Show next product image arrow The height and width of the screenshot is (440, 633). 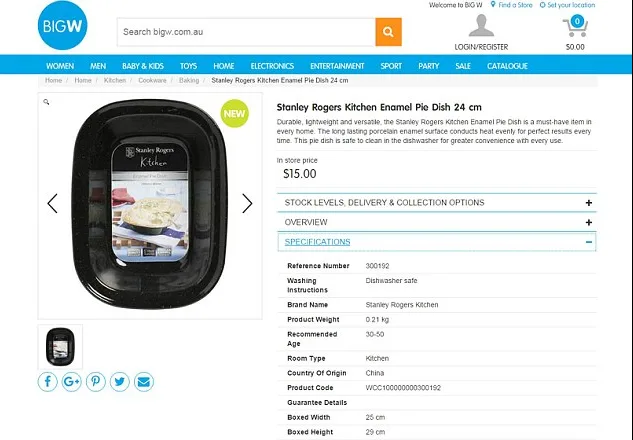click(x=247, y=203)
